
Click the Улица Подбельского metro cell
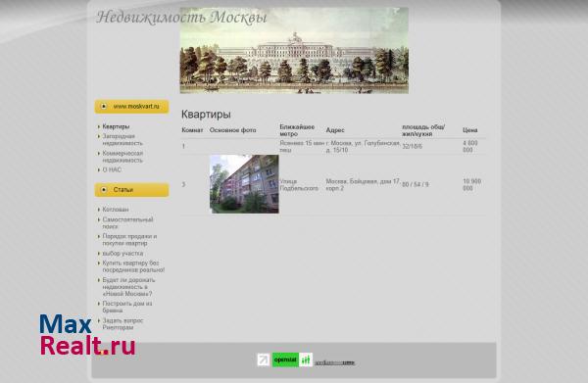[x=299, y=185]
